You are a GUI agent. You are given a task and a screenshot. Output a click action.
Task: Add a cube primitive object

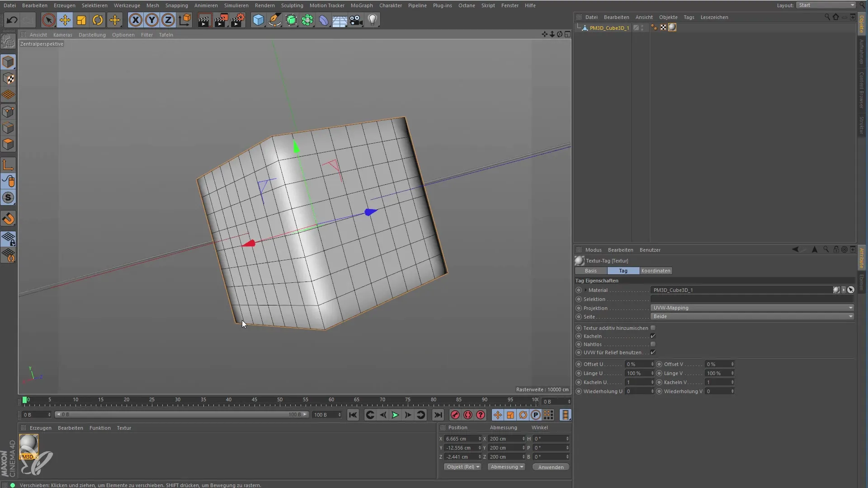pyautogui.click(x=258, y=20)
